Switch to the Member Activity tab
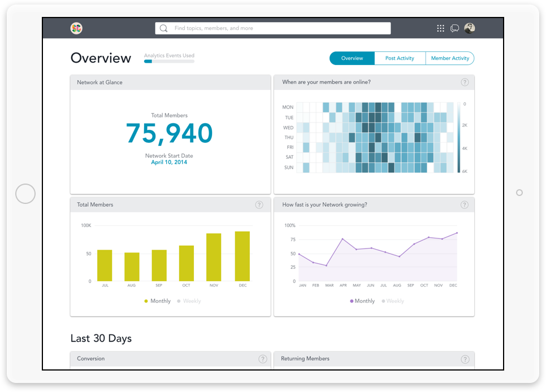The image size is (546, 392). [x=450, y=58]
